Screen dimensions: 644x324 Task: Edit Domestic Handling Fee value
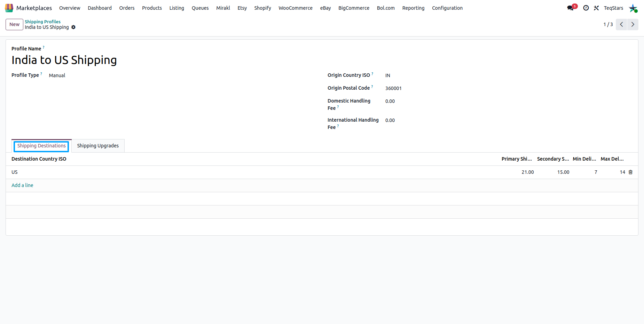[390, 101]
